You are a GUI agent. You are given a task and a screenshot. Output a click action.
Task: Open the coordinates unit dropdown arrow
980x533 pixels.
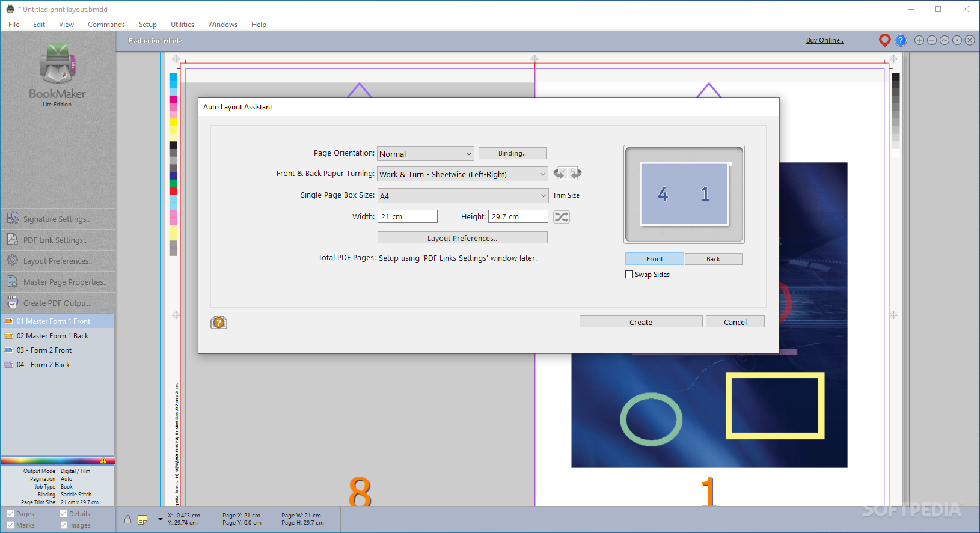(x=161, y=519)
